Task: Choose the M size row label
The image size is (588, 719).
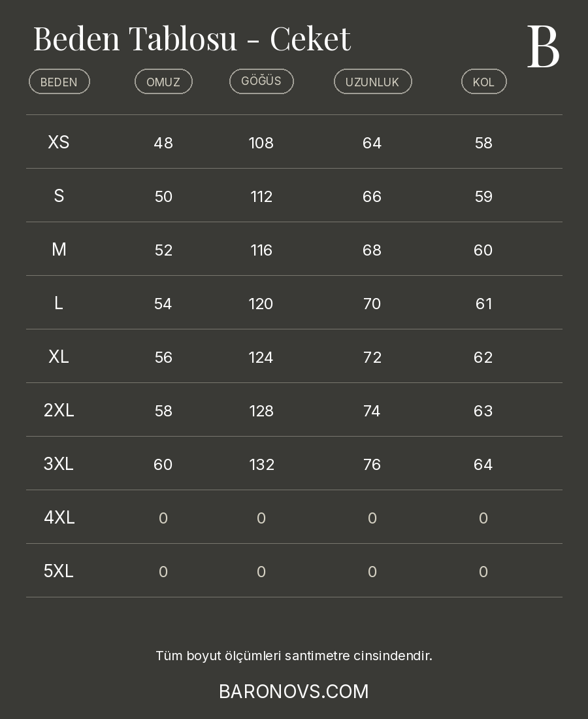Action: click(59, 250)
